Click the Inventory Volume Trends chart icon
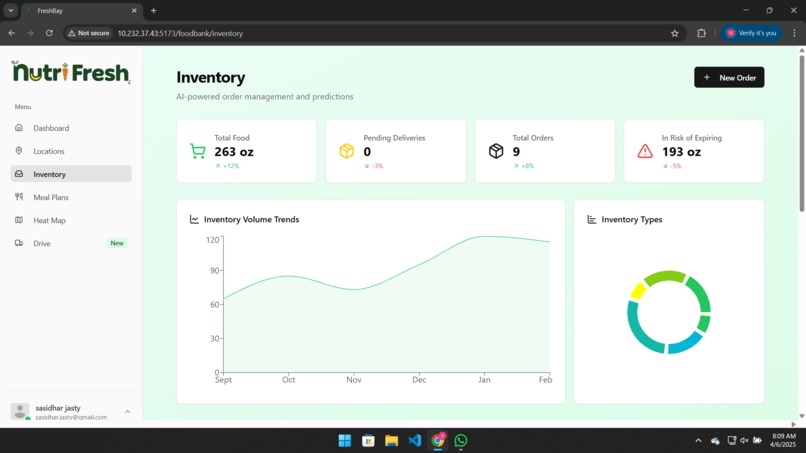 [194, 220]
